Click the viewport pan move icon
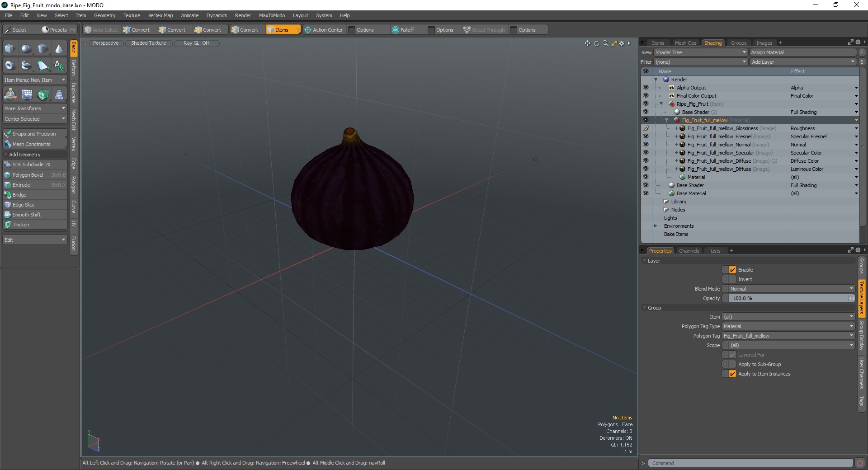 point(587,43)
